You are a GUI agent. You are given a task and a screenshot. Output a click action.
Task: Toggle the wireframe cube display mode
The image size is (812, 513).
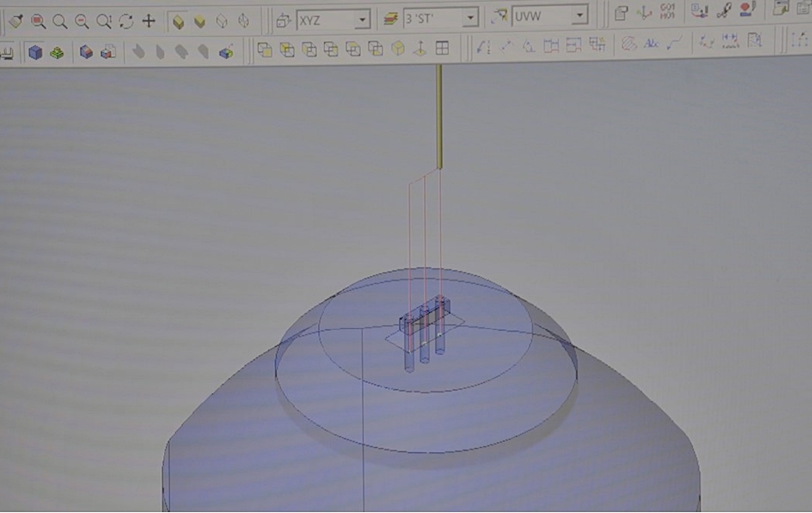(221, 21)
